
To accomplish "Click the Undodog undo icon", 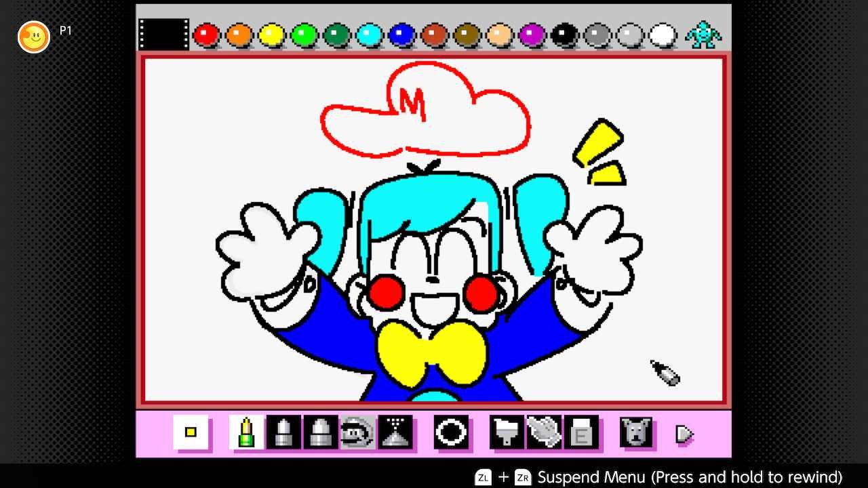I will tap(636, 432).
